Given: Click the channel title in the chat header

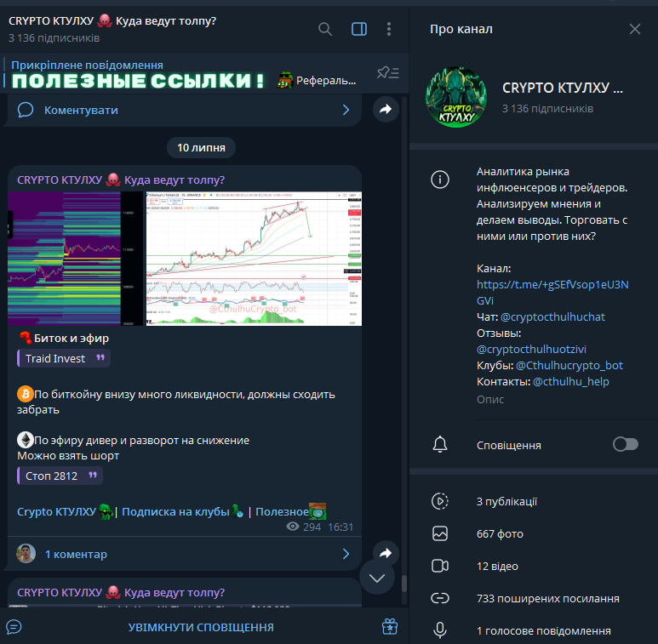Looking at the screenshot, I should [112, 21].
